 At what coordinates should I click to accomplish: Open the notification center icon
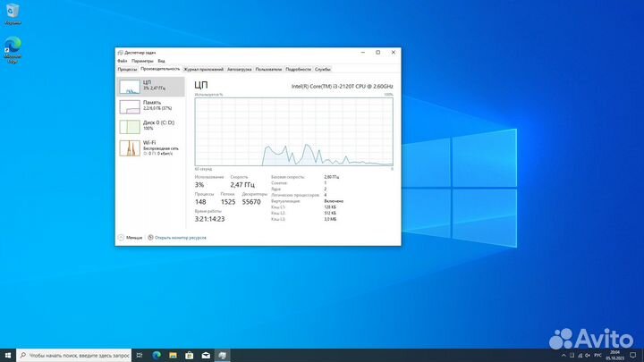(633, 356)
